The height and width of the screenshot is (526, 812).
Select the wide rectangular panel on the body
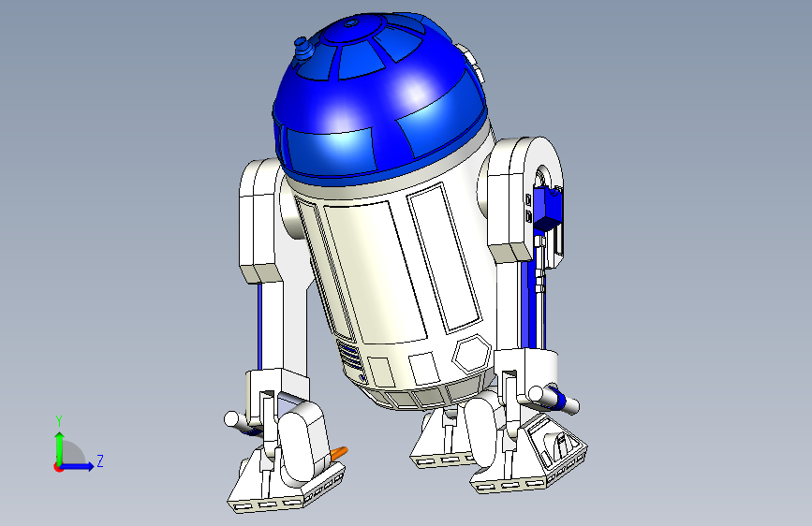[376, 271]
